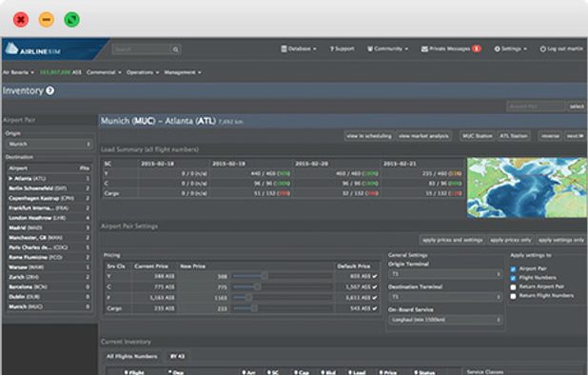Open the Inventory help question-mark icon
Viewport: 588px width, 375px height.
(x=50, y=90)
